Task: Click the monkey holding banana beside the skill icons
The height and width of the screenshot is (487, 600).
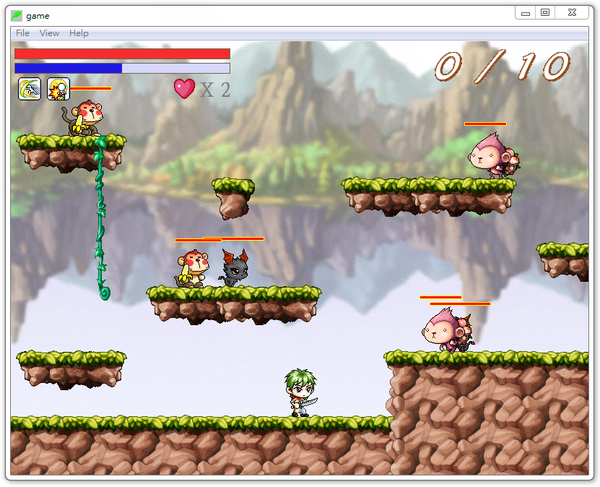Action: 83,118
